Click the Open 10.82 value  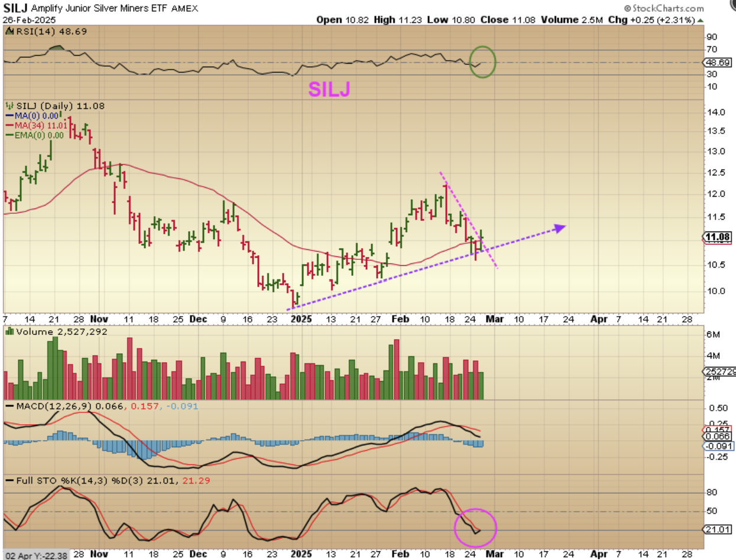[x=342, y=19]
